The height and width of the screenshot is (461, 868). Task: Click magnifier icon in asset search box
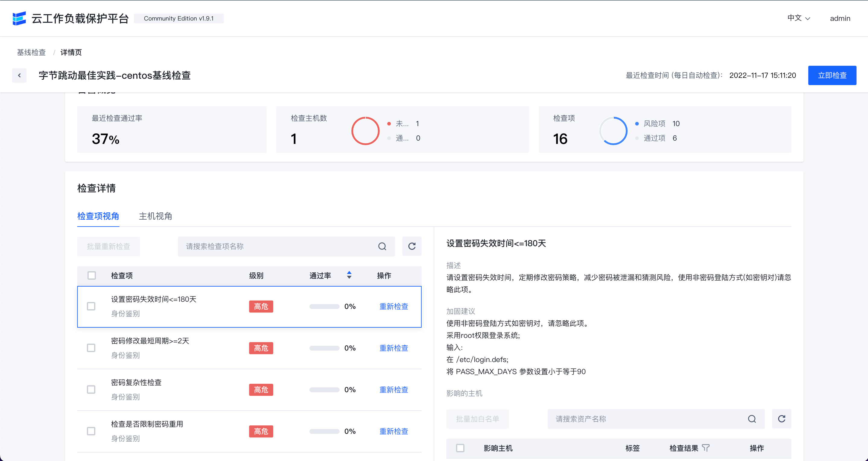[x=752, y=419]
